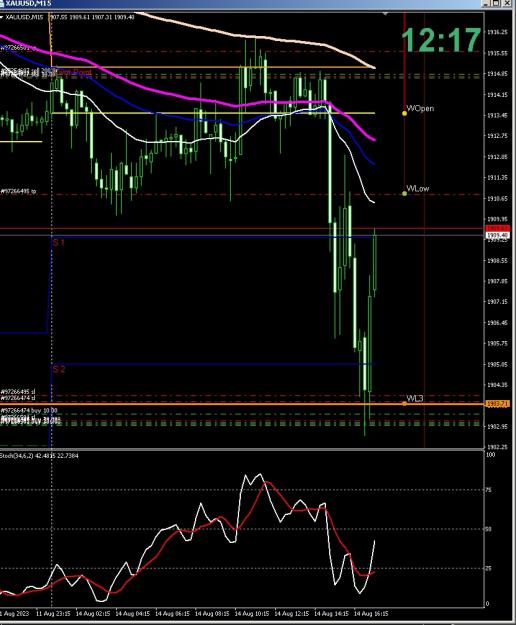This screenshot has height=625, width=516.
Task: Click stochastic scale value 75
Action: 489,490
